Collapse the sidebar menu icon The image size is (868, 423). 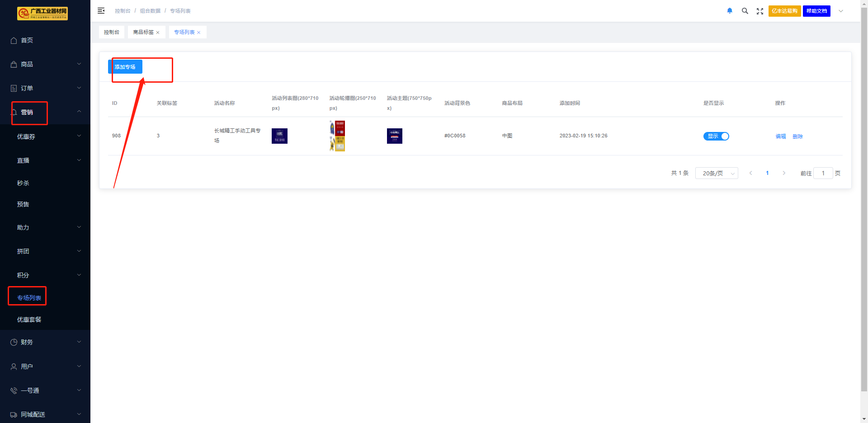pyautogui.click(x=101, y=11)
